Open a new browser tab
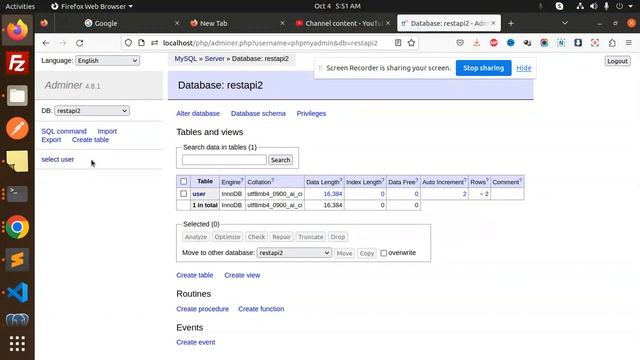 [511, 24]
